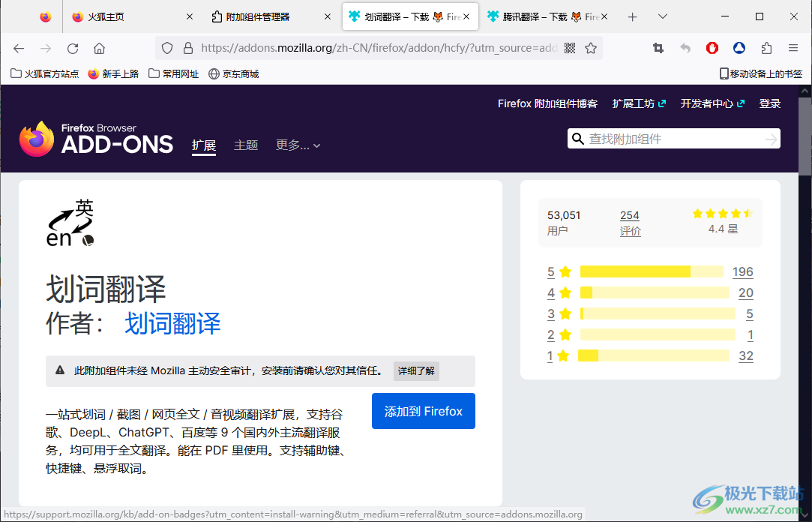The width and height of the screenshot is (812, 522).
Task: Open the 火狐官方站点 bookmark folder
Action: 44,74
